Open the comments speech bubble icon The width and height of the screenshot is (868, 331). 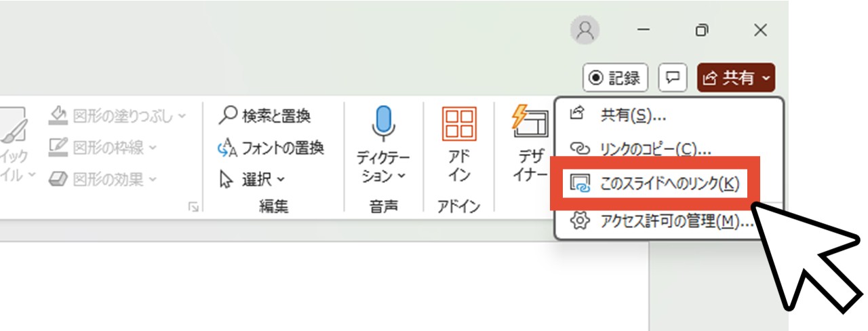click(x=673, y=78)
